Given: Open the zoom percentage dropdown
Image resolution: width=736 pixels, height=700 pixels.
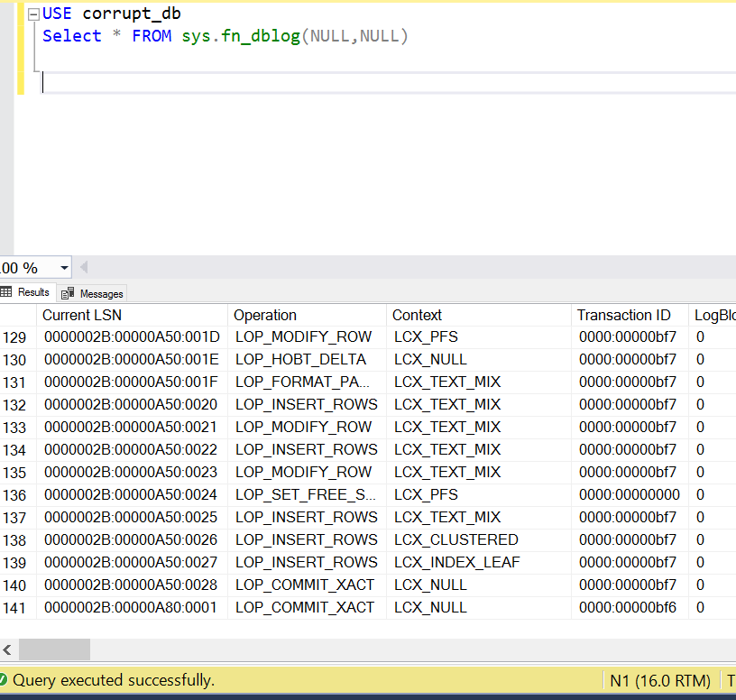Looking at the screenshot, I should [x=64, y=268].
